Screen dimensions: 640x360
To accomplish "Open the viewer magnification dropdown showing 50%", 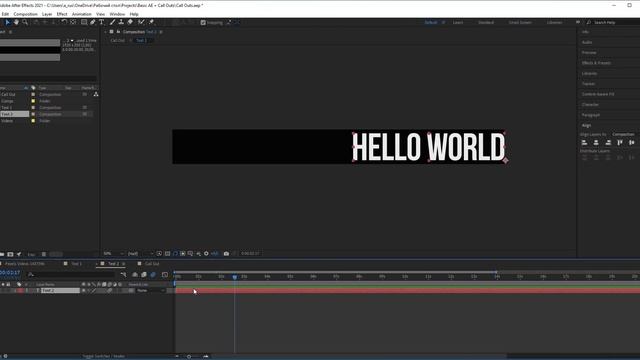I will point(113,253).
